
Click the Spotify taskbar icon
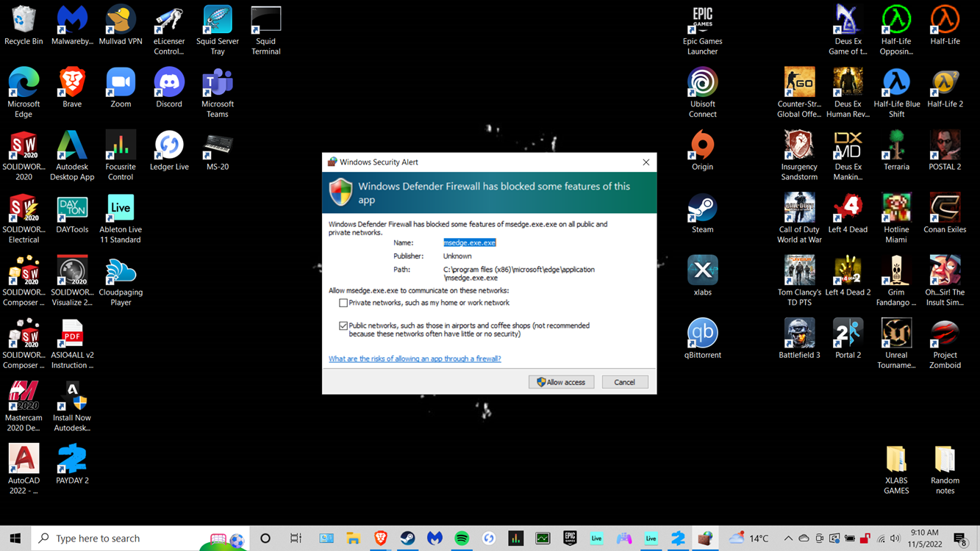point(462,539)
